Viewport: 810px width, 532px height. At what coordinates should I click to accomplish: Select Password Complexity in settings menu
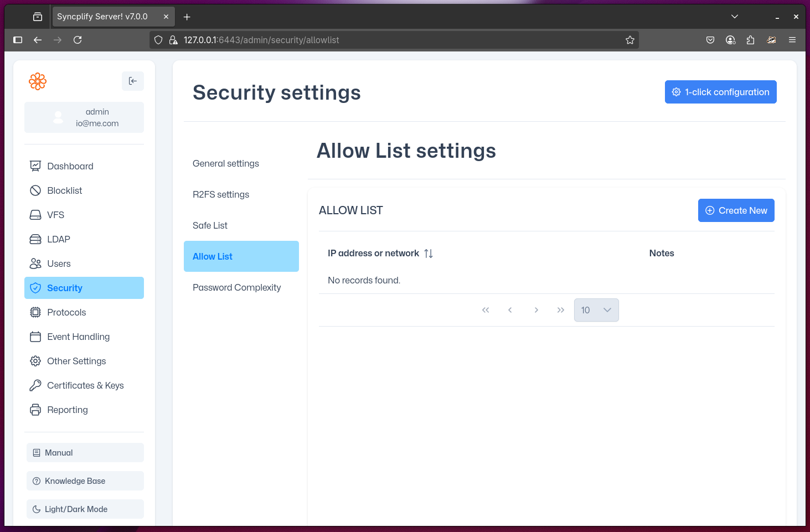pyautogui.click(x=237, y=287)
